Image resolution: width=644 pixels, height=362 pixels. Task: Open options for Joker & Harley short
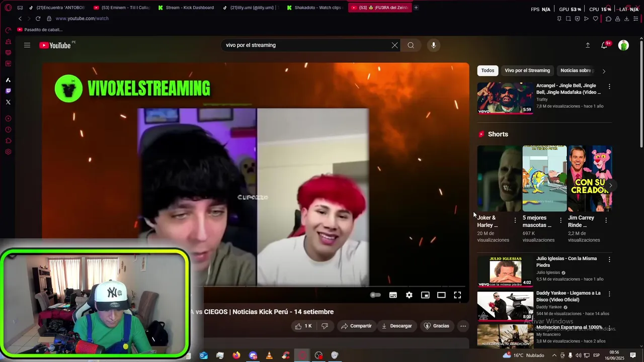515,220
